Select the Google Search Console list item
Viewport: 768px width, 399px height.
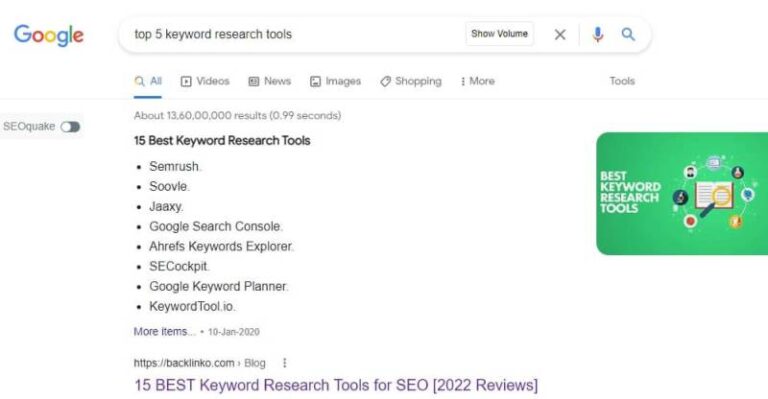pyautogui.click(x=215, y=226)
